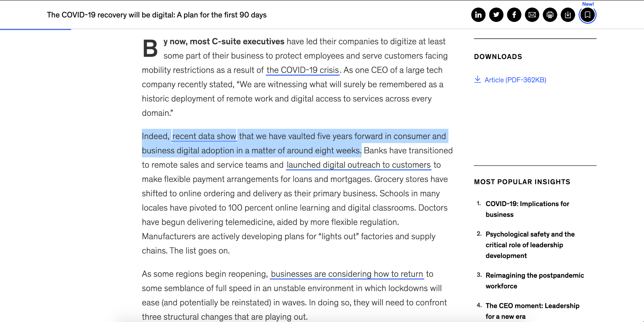Image resolution: width=644 pixels, height=322 pixels.
Task: Click the large drop-cap letter B
Action: [x=150, y=48]
